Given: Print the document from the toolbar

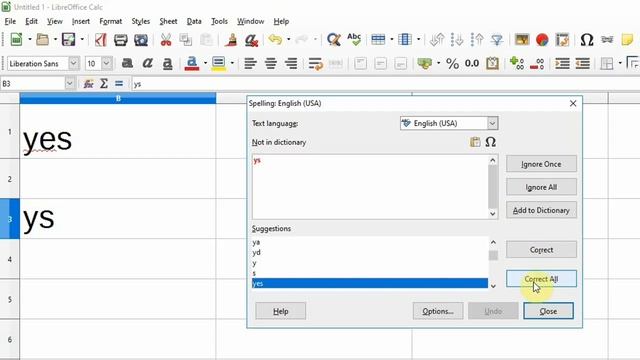Looking at the screenshot, I should coord(121,40).
